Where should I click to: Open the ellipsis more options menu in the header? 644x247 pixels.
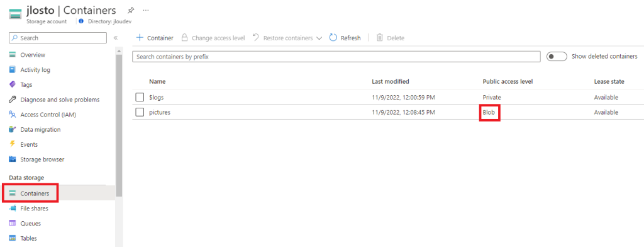click(x=146, y=10)
